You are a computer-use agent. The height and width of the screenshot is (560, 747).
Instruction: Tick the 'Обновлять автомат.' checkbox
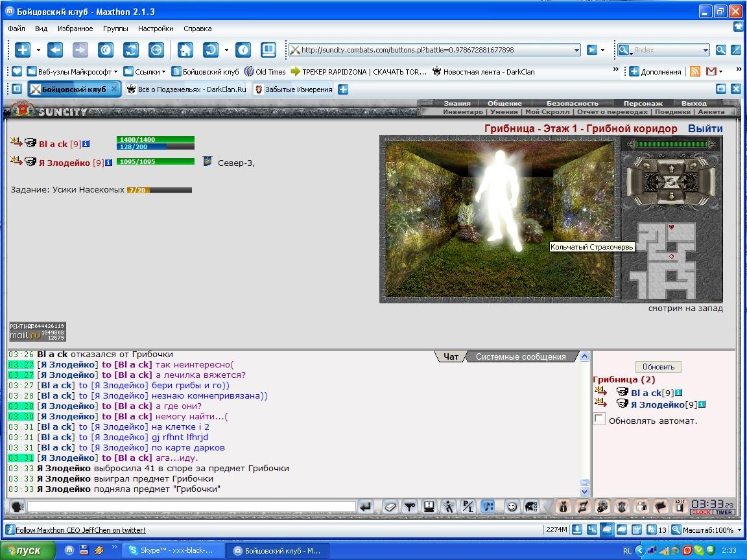pyautogui.click(x=599, y=419)
